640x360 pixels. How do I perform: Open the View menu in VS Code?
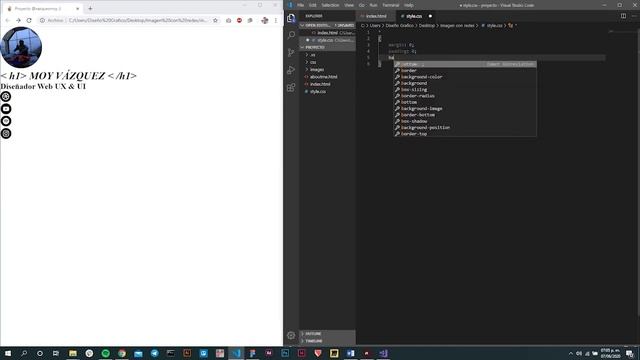349,5
